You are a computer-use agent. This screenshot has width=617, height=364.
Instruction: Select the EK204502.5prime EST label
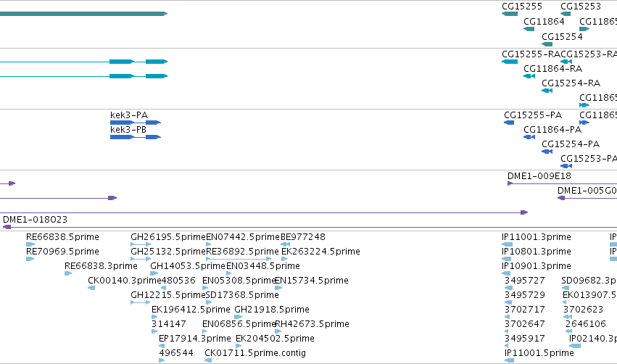click(275, 339)
